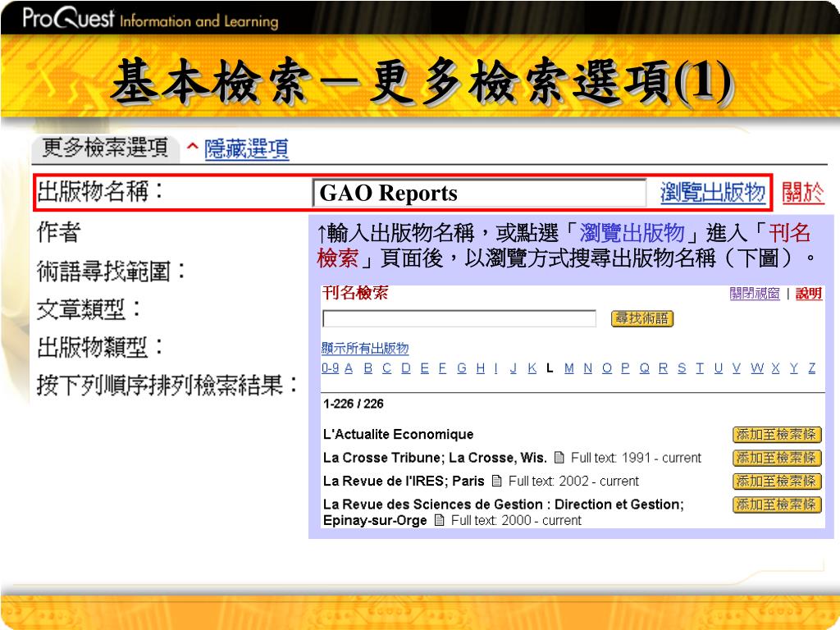Select letter H in the alphabet index

point(481,368)
